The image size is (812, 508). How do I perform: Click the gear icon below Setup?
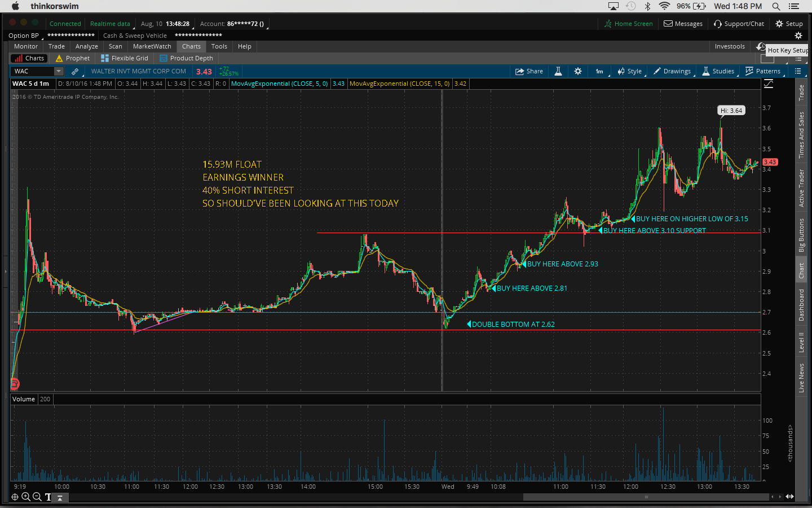tap(798, 36)
